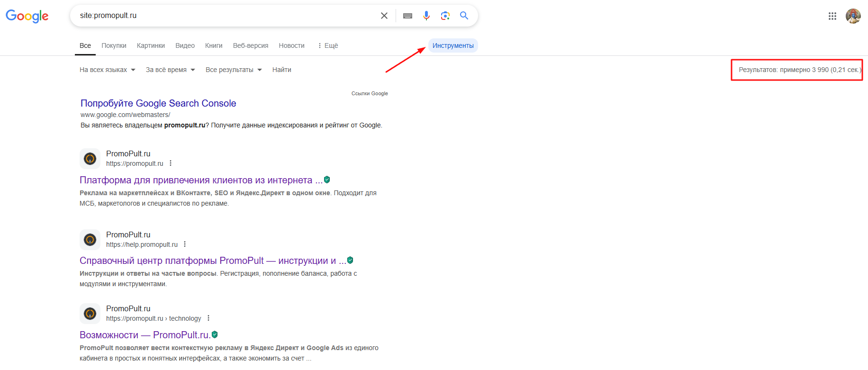Expand the 'Все результаты' filter
This screenshot has width=868, height=370.
(x=233, y=70)
